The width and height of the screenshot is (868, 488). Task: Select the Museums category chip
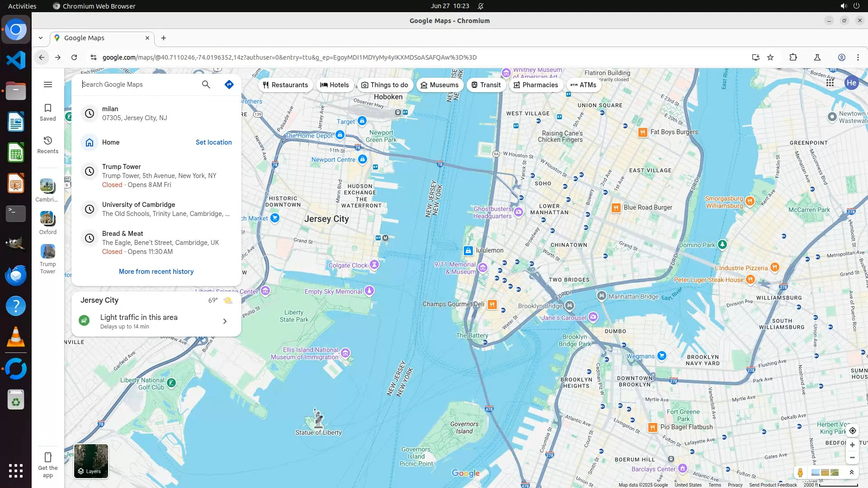tap(439, 85)
